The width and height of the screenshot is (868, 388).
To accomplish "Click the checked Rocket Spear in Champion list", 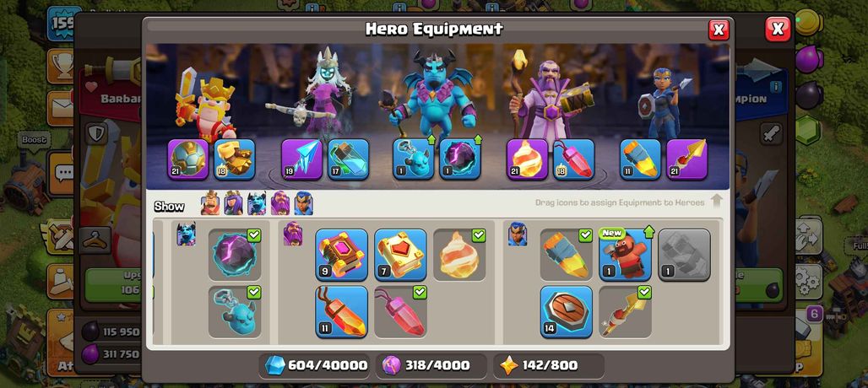I will (626, 312).
